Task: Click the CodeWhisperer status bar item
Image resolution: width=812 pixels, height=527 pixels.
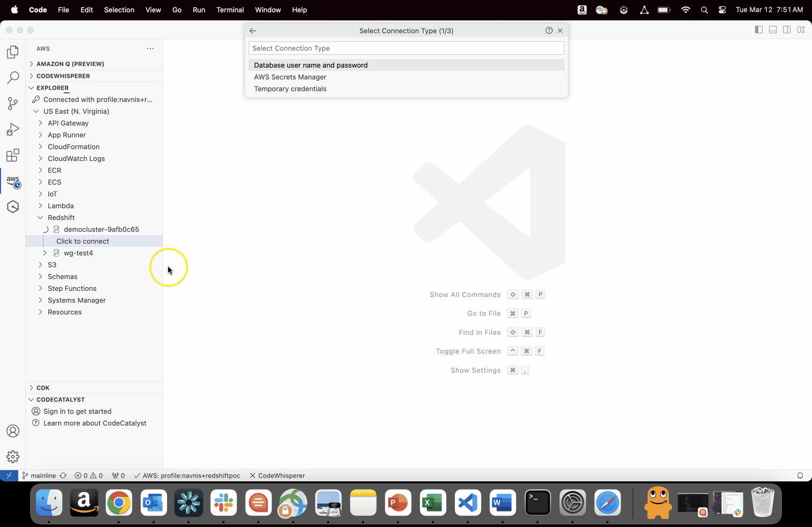Action: coord(277,475)
